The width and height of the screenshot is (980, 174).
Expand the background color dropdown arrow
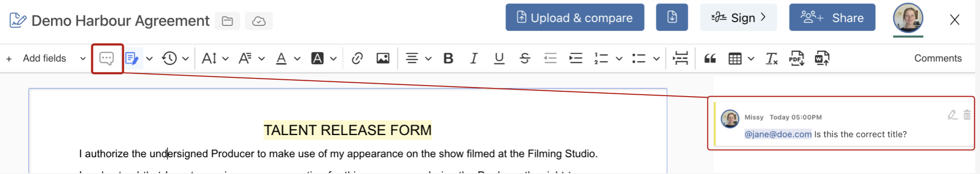pyautogui.click(x=333, y=59)
